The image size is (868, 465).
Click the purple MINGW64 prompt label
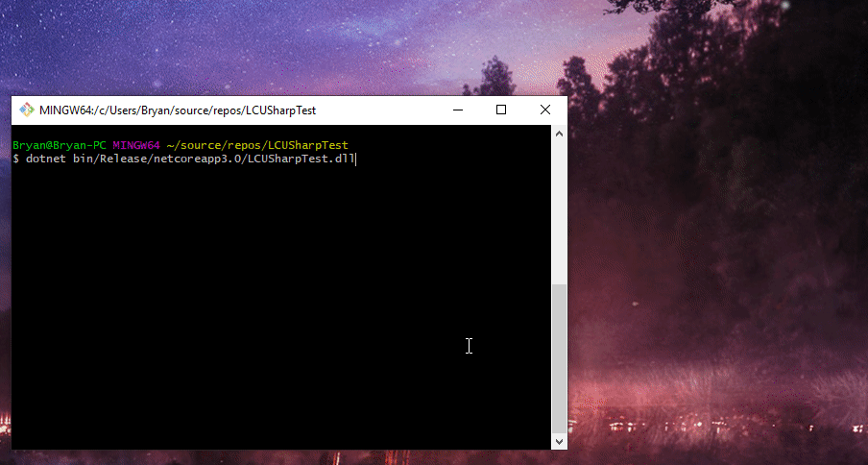(136, 146)
